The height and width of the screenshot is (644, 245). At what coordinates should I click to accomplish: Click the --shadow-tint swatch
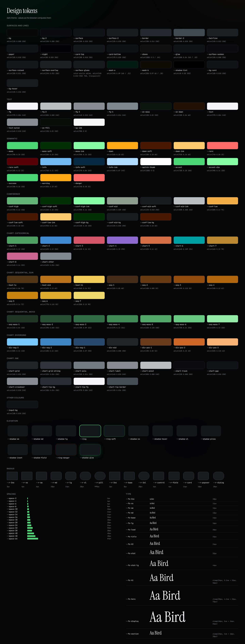coord(189,64)
